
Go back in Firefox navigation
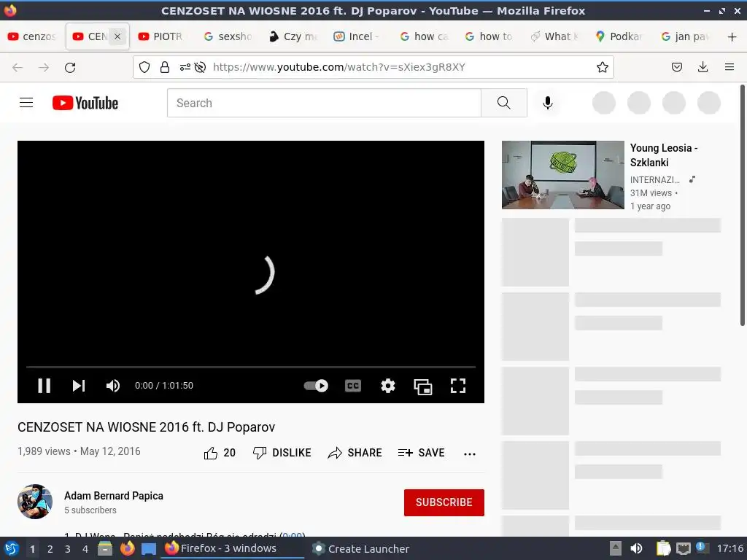click(18, 68)
